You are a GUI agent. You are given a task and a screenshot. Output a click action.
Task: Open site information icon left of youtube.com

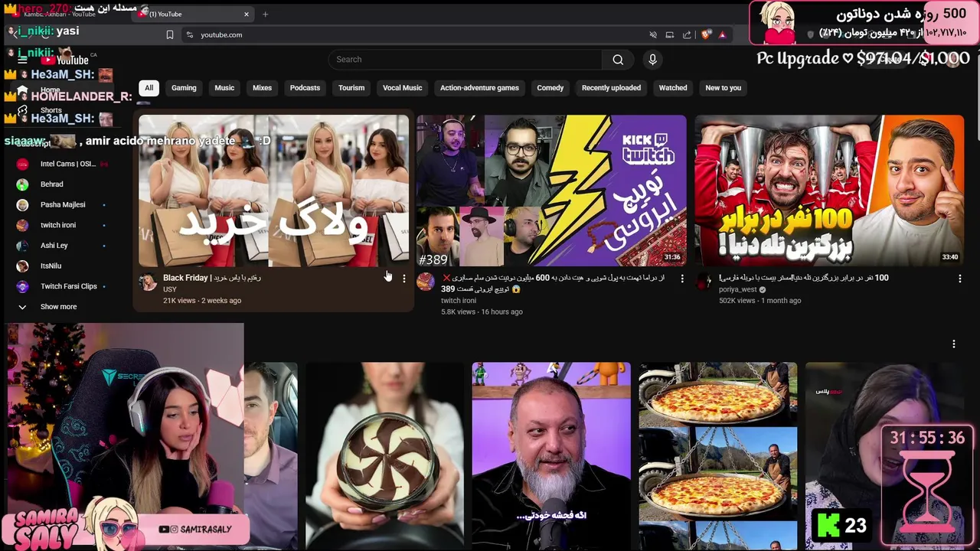coord(189,34)
